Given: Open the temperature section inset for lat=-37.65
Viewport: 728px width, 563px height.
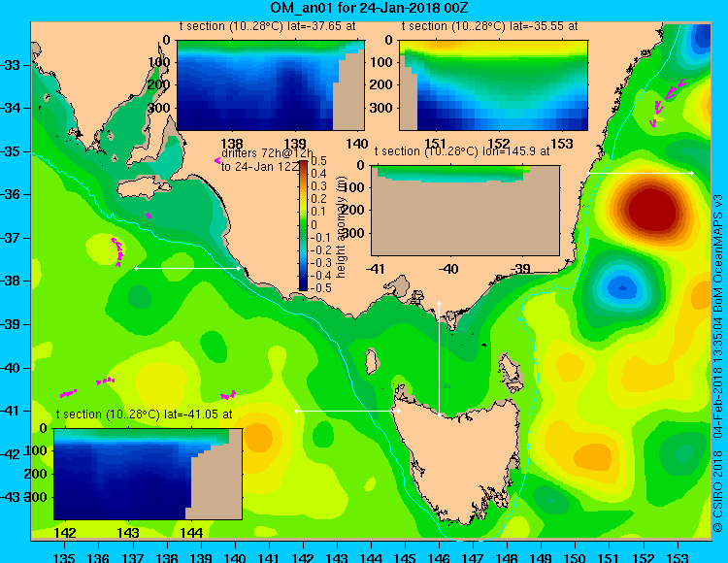Looking at the screenshot, I should (271, 85).
